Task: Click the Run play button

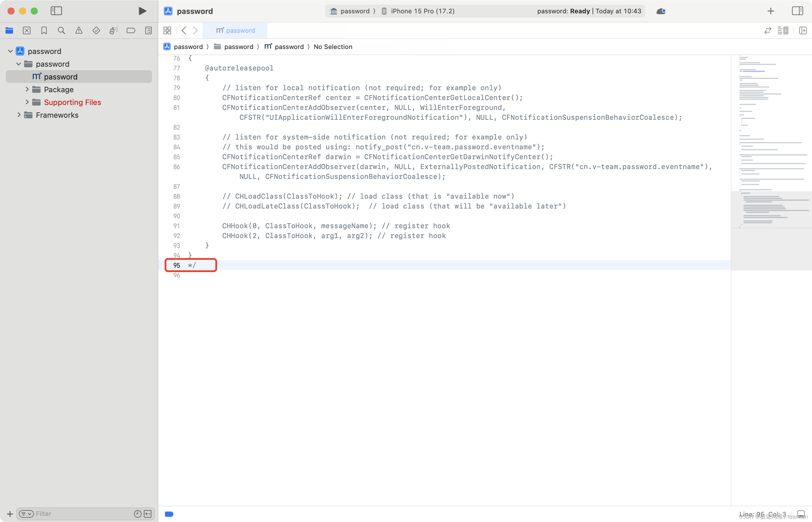Action: coord(142,11)
